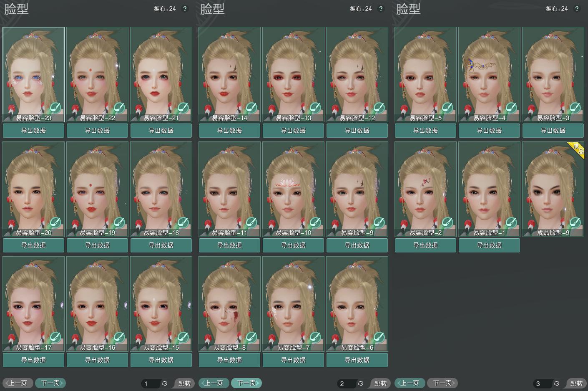The image size is (588, 391).
Task: Click the brush icon on 易容脸型-21
Action: click(183, 108)
